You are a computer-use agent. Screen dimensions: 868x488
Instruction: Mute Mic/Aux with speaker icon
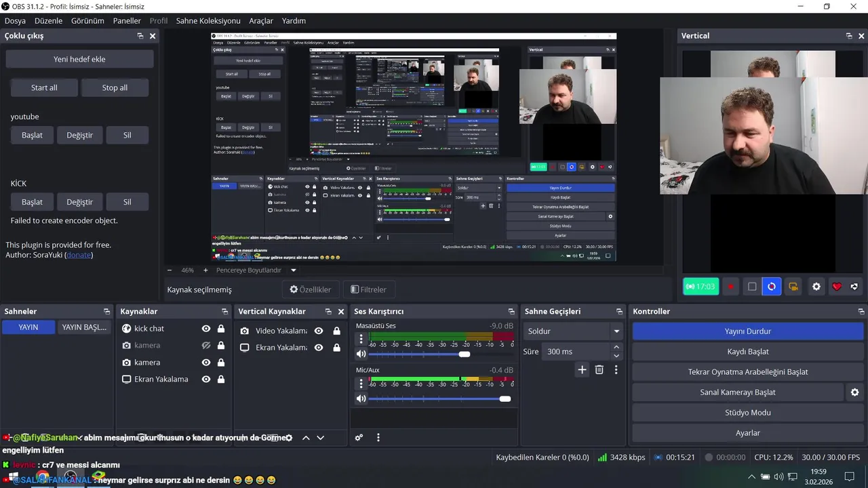coord(361,399)
